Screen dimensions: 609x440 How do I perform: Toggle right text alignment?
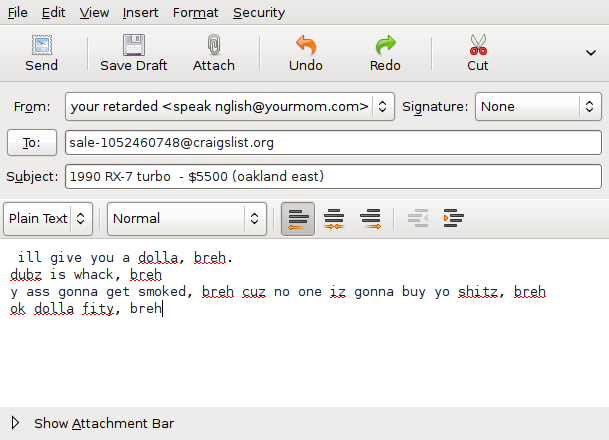370,218
